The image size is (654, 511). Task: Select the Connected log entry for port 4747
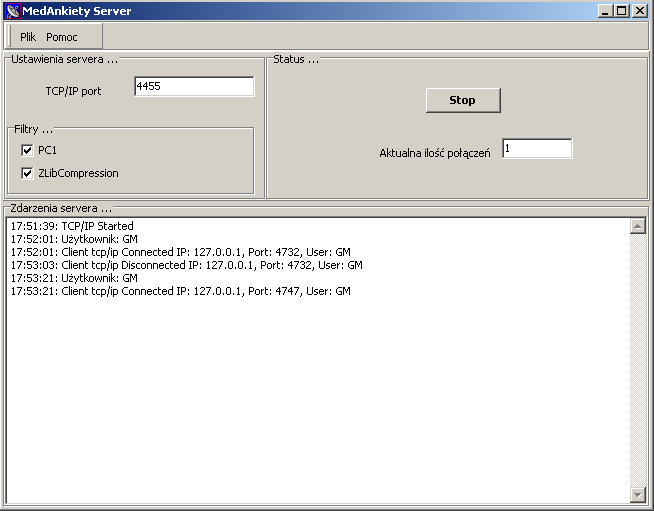180,291
